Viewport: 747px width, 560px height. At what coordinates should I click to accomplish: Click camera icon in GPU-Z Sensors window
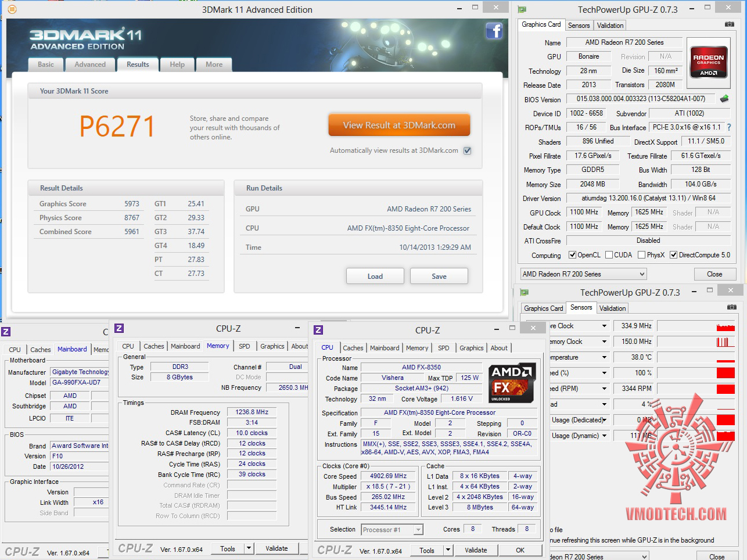tap(731, 307)
